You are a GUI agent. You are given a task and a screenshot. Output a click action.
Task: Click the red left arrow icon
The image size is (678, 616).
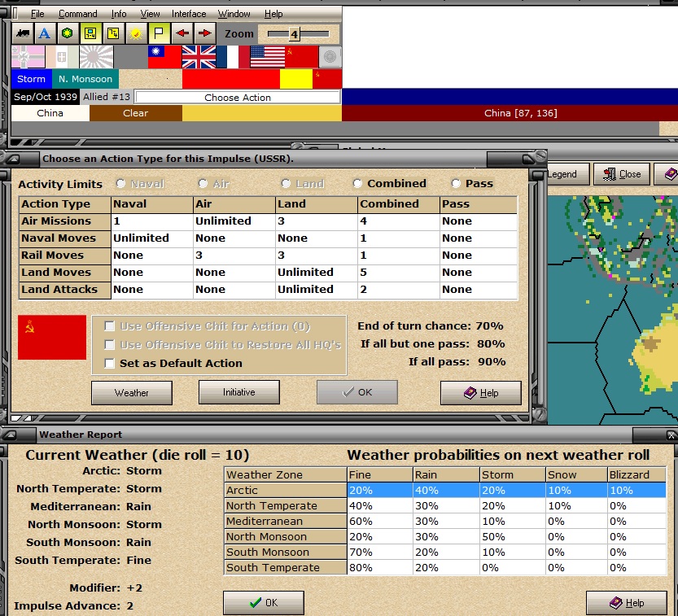tap(182, 33)
